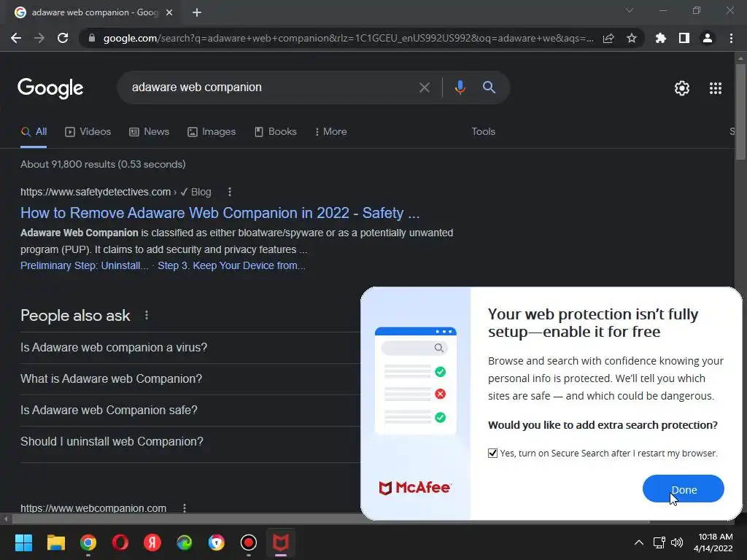Screen dimensions: 747x560
Task: Launch Yandex browser from the taskbar
Action: pos(152,542)
